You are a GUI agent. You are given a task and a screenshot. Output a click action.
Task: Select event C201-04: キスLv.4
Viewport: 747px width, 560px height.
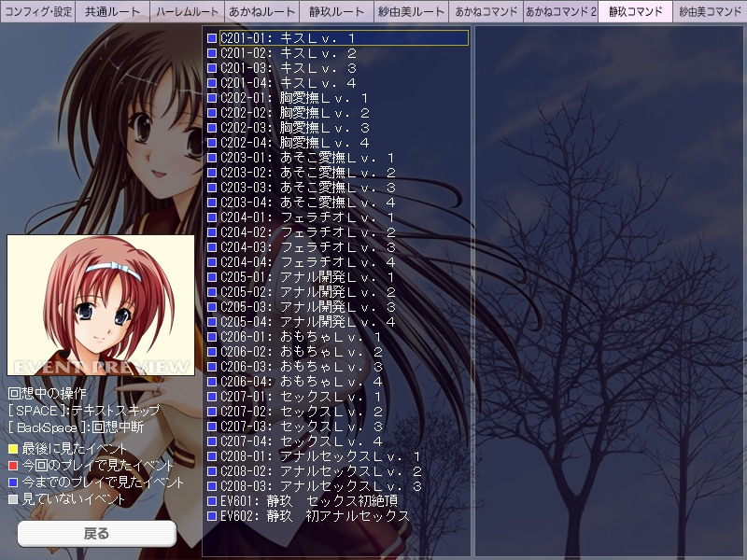tap(289, 83)
